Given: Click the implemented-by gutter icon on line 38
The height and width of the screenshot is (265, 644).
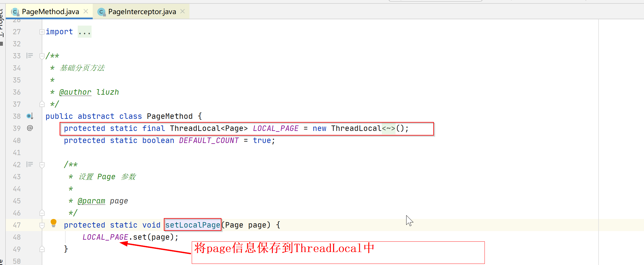Looking at the screenshot, I should 30,116.
